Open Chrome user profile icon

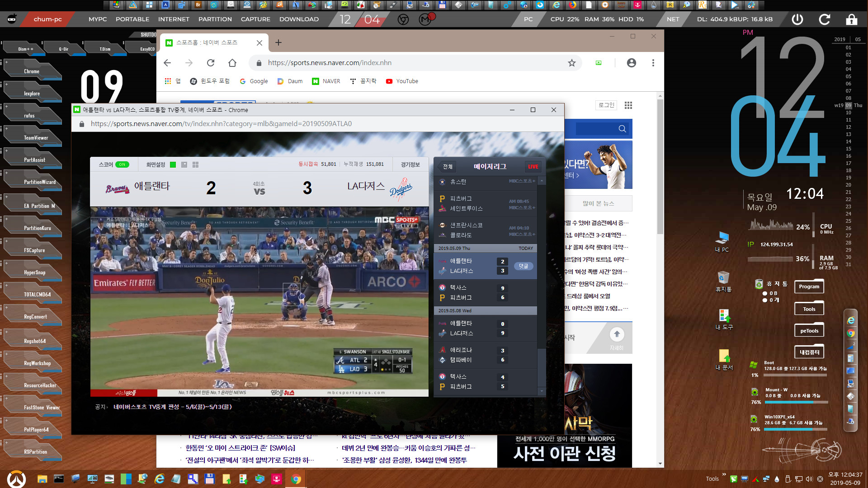[x=632, y=63]
